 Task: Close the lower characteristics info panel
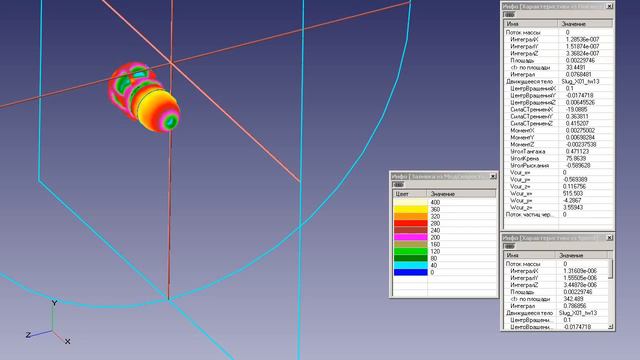coord(609,238)
